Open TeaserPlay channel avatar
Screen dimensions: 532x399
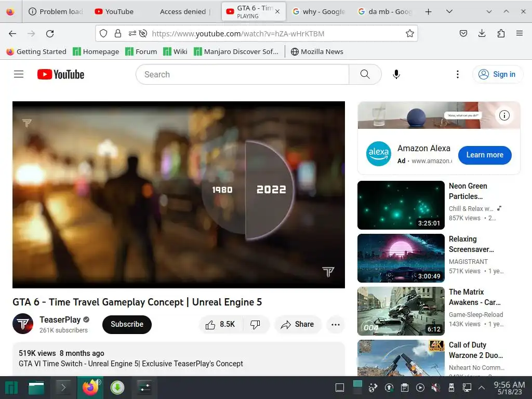click(x=23, y=324)
